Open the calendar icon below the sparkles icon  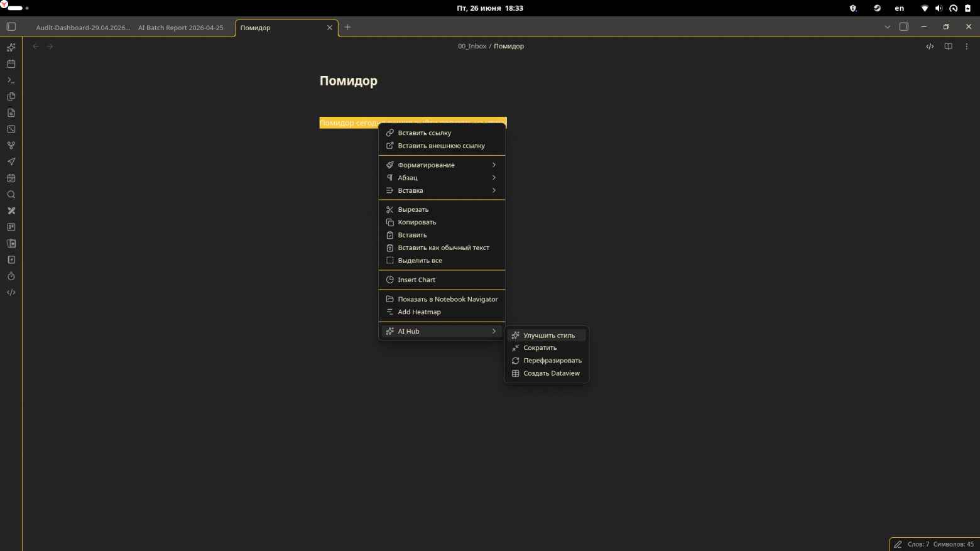[x=11, y=64]
